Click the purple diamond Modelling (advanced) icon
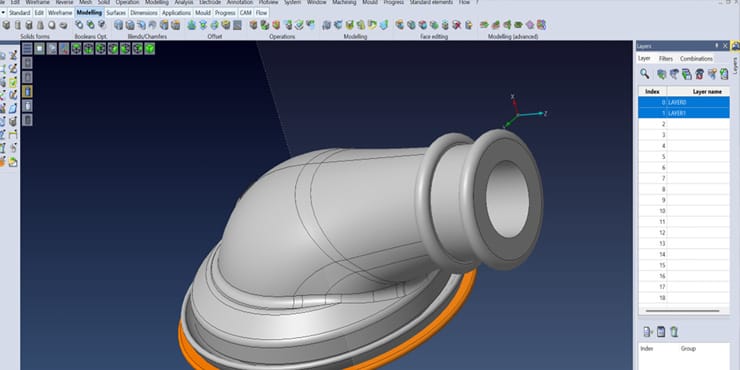Screen dimensions: 740x370 click(x=530, y=25)
